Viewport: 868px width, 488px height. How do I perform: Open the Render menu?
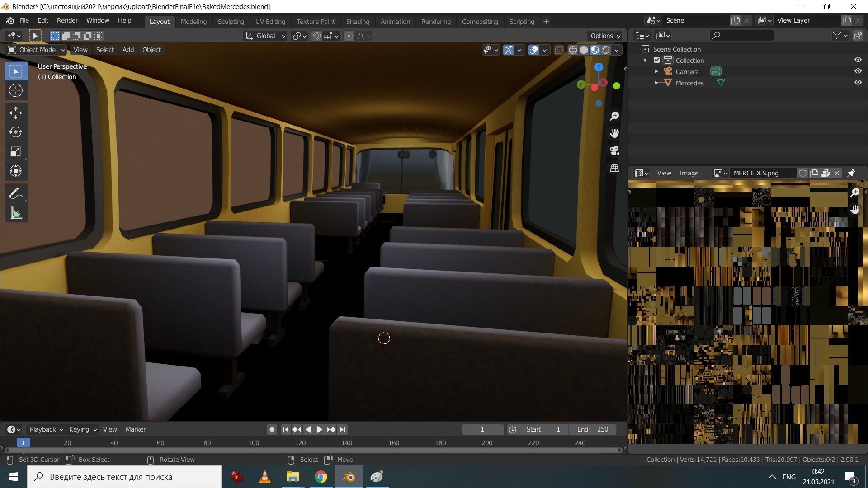click(67, 21)
